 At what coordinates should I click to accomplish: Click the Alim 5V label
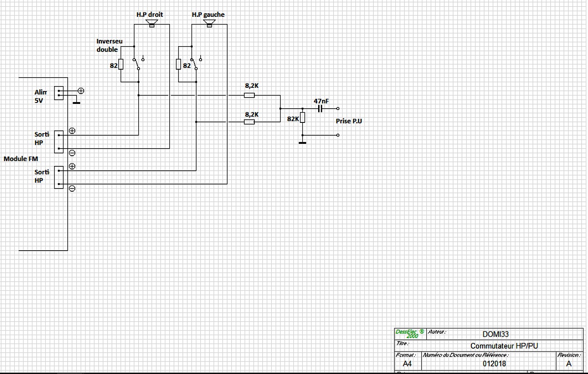click(x=41, y=96)
